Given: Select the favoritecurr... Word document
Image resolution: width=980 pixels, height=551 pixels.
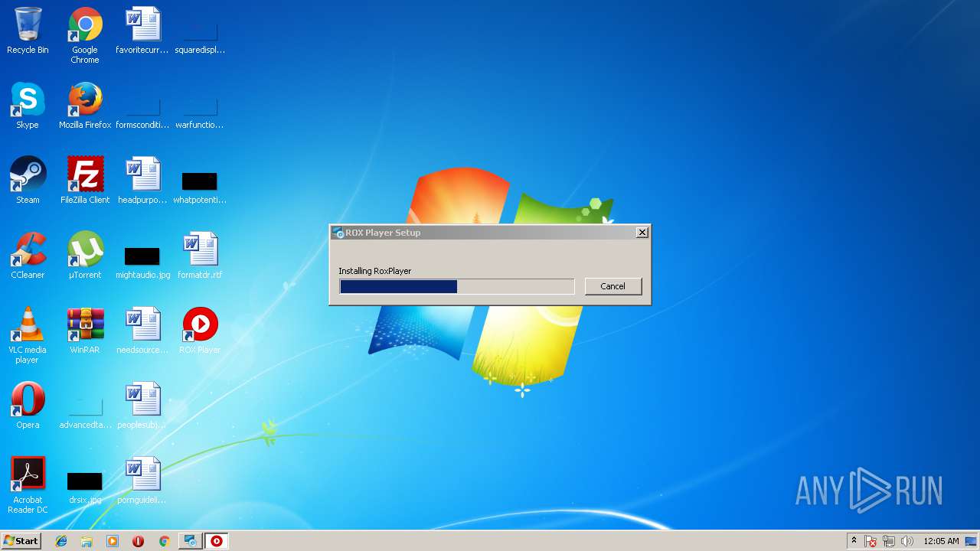Looking at the screenshot, I should click(142, 31).
